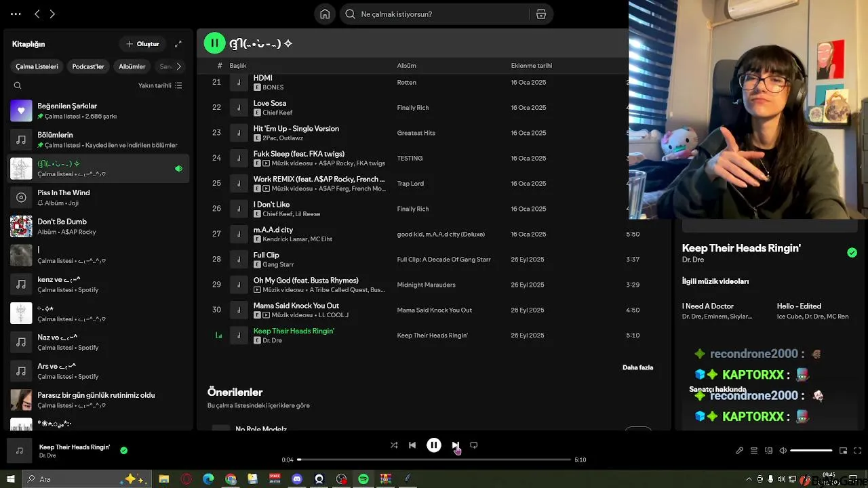Open album 'Midnight Marauders'
The width and height of the screenshot is (868, 488).
tap(426, 285)
